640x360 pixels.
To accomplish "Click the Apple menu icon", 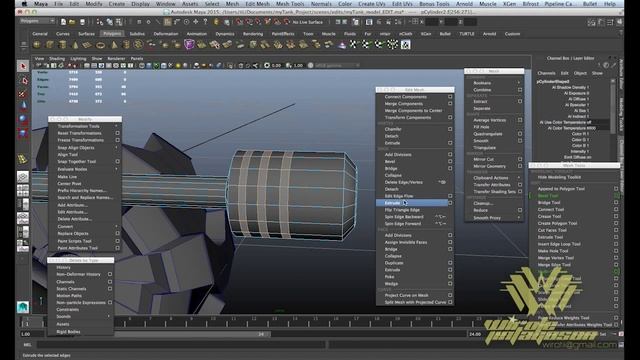I will [24, 4].
